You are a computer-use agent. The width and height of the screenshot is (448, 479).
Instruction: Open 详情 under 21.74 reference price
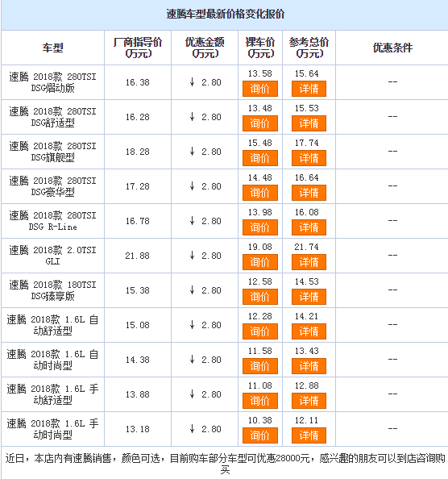[309, 262]
